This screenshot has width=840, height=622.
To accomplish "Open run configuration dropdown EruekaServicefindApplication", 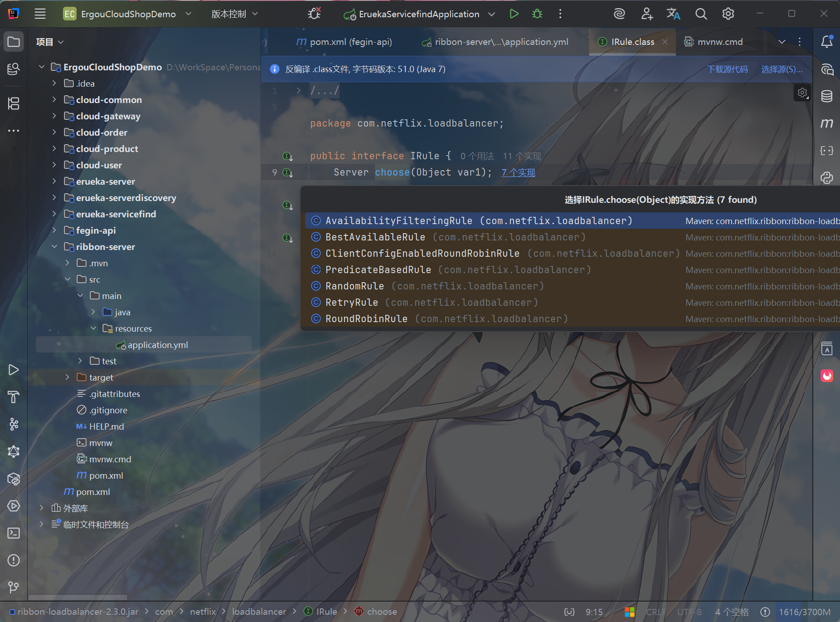I will point(419,14).
